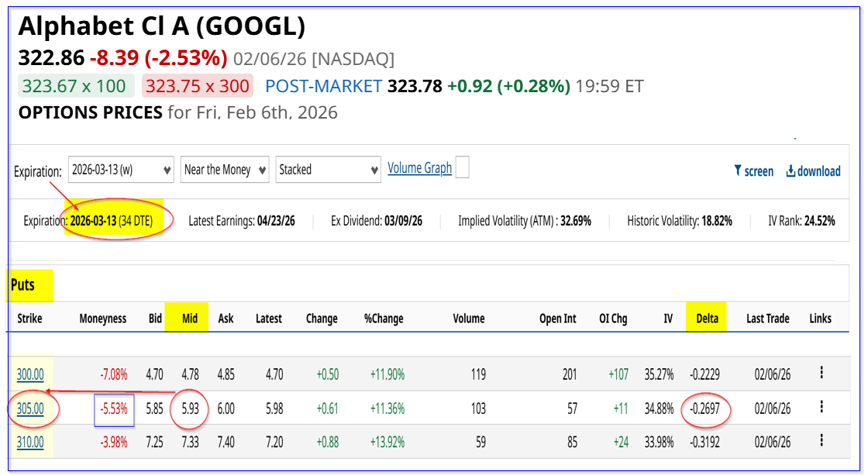
Task: Toggle the Volume Graph checkbox
Action: (x=463, y=167)
